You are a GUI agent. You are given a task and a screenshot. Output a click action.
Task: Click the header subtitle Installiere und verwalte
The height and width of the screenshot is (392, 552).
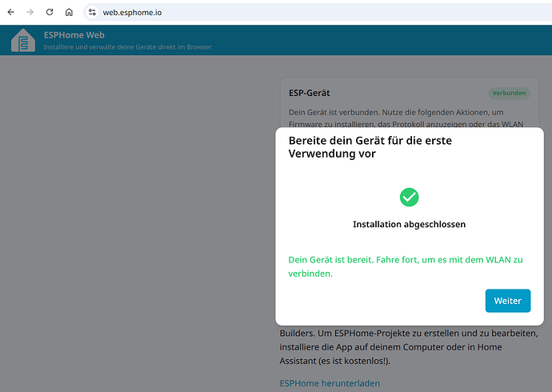[x=127, y=47]
